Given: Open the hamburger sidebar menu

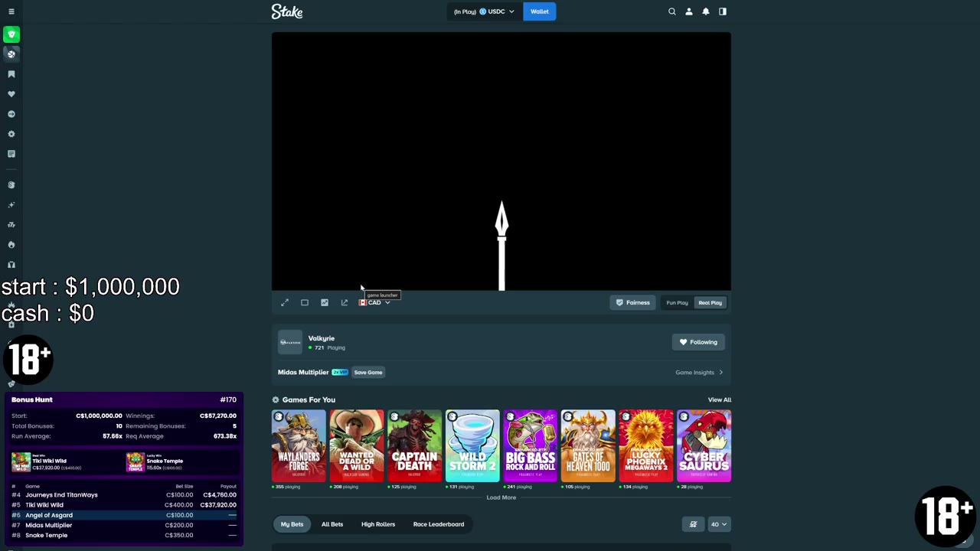Looking at the screenshot, I should tap(11, 11).
